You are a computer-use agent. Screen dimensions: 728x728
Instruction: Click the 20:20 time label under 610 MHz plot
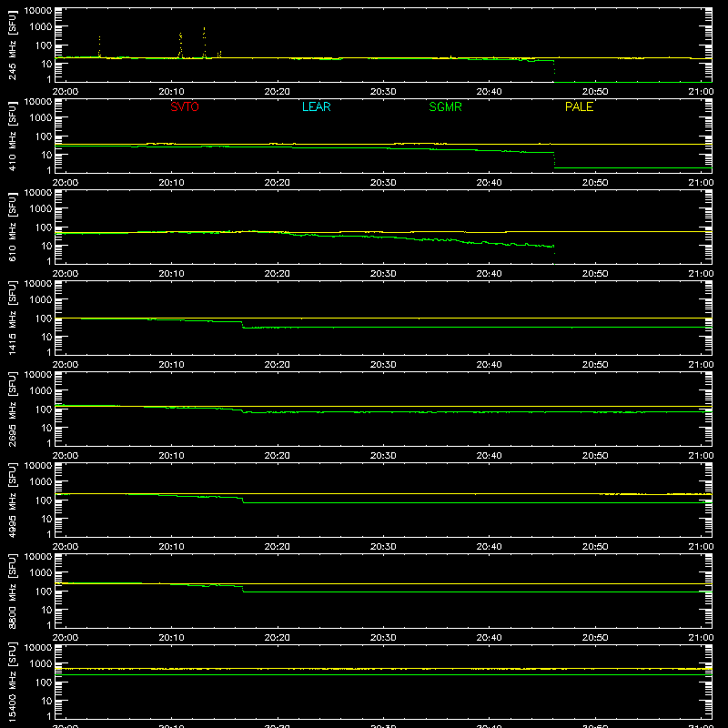coord(278,274)
